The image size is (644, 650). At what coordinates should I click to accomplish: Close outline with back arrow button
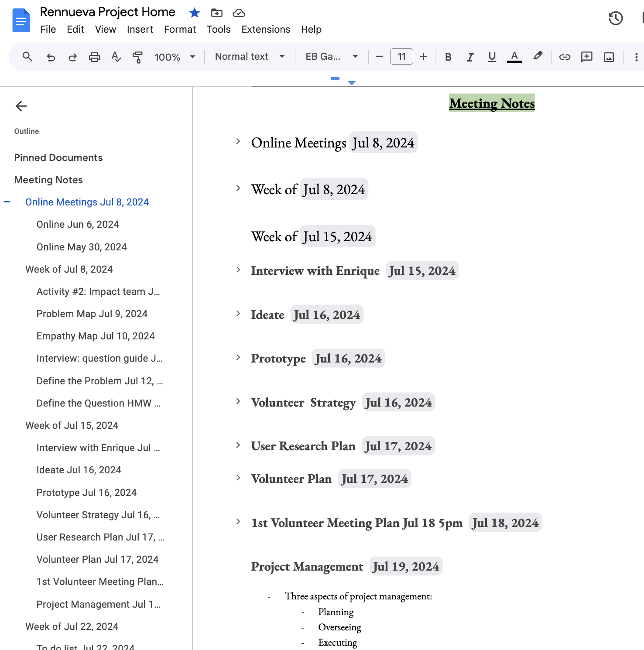click(x=21, y=106)
